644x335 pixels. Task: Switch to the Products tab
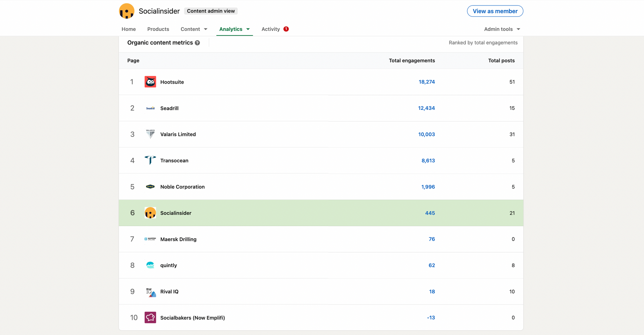tap(158, 29)
